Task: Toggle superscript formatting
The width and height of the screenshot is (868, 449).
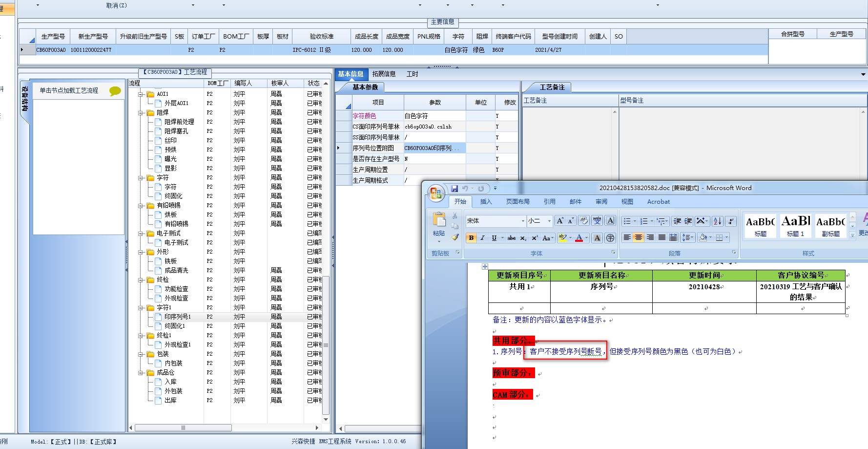Action: click(535, 238)
